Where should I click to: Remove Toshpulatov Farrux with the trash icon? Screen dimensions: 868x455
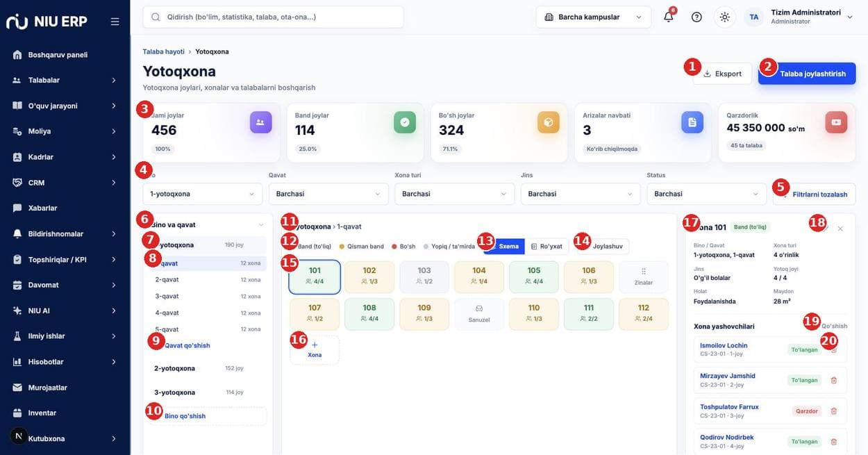coord(834,411)
